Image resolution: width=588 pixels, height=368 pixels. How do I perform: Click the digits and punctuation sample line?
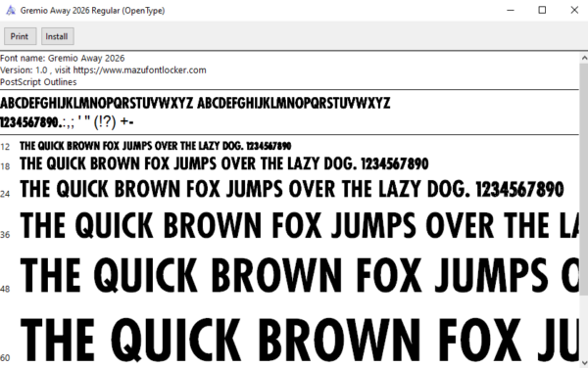point(67,122)
